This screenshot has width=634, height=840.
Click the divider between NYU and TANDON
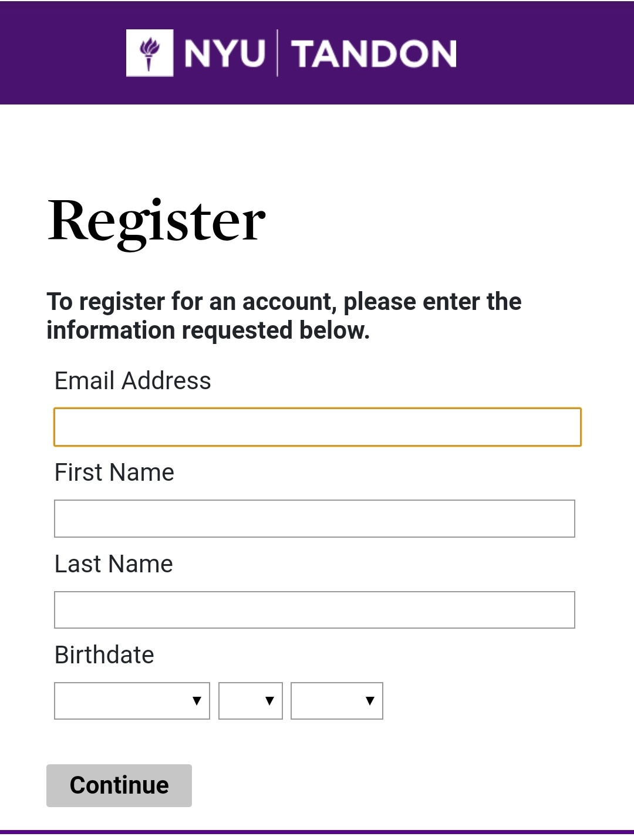[x=277, y=53]
